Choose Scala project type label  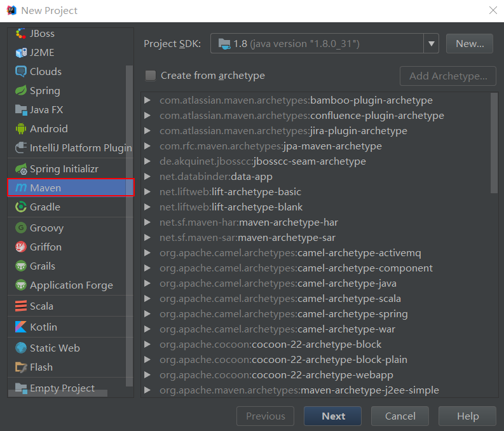point(41,306)
